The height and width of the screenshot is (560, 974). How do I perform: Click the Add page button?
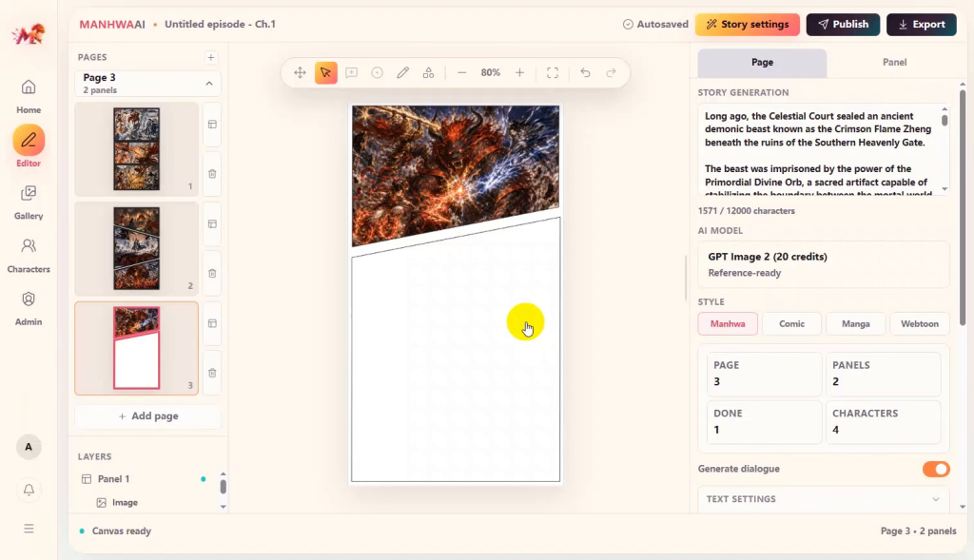pos(147,416)
